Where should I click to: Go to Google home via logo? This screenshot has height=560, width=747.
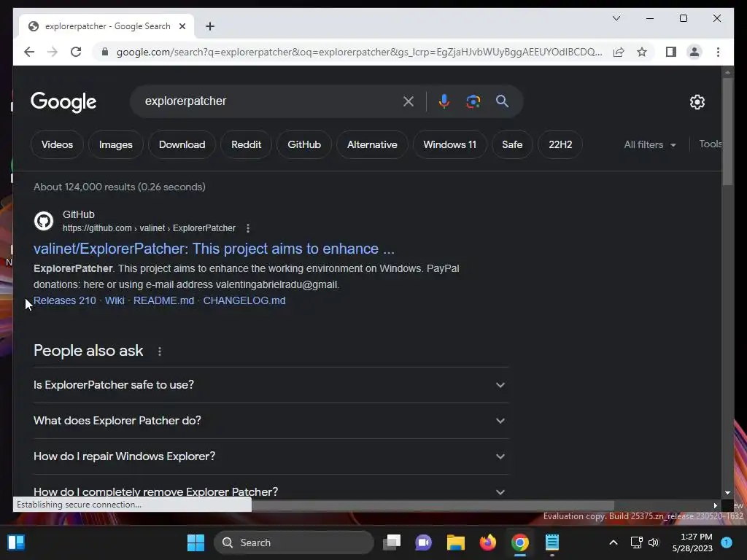(x=63, y=102)
